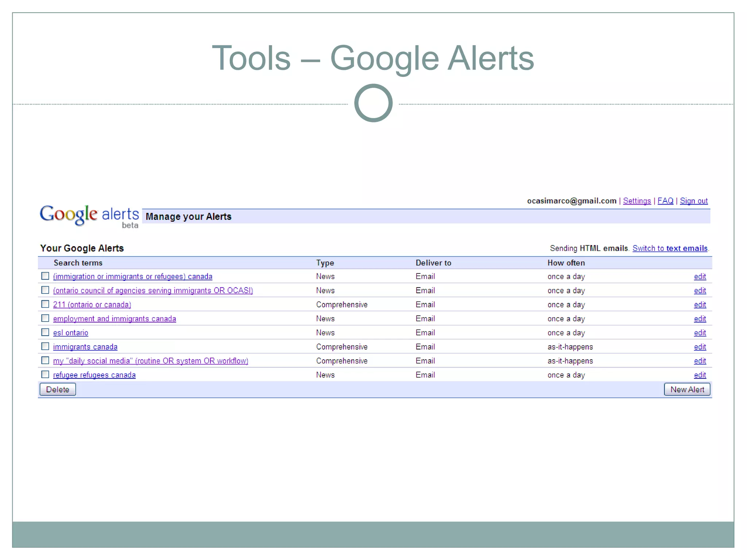Open the 'ontario council of agencies' alert link
The image size is (747, 560).
coord(153,291)
